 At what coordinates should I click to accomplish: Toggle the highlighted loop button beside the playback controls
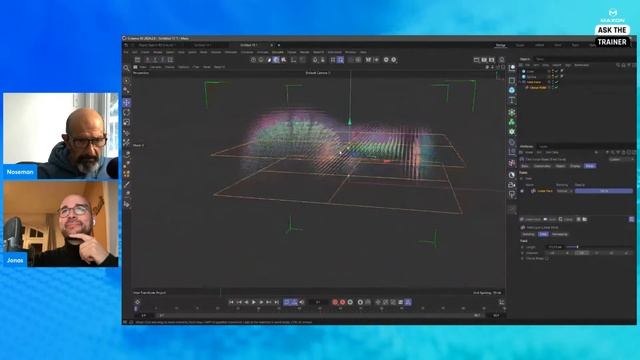(x=287, y=302)
